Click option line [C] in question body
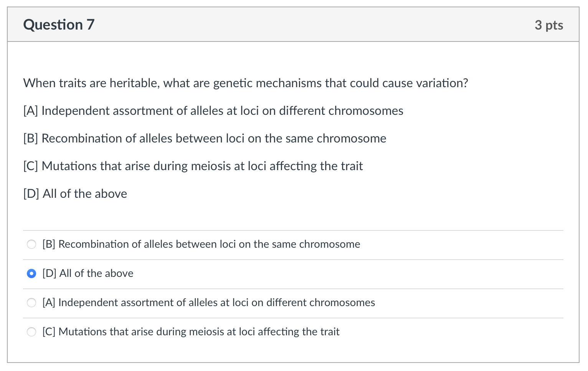This screenshot has height=371, width=588. [x=192, y=166]
